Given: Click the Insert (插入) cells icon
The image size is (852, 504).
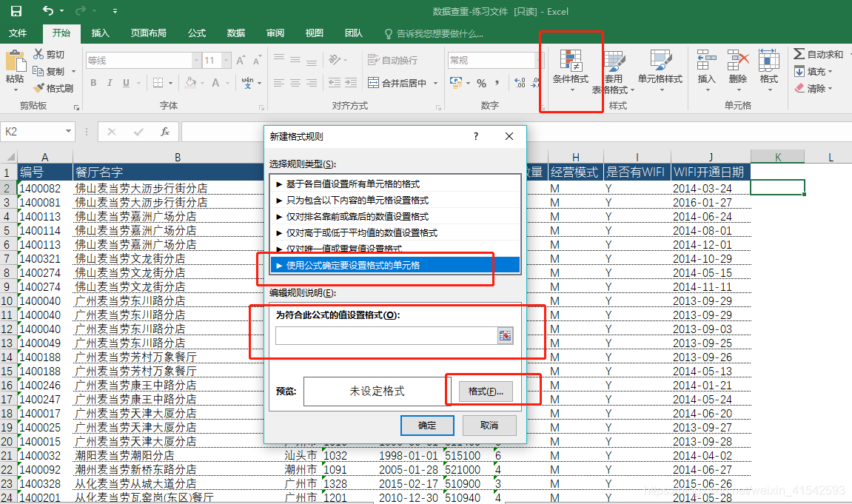Looking at the screenshot, I should point(706,60).
